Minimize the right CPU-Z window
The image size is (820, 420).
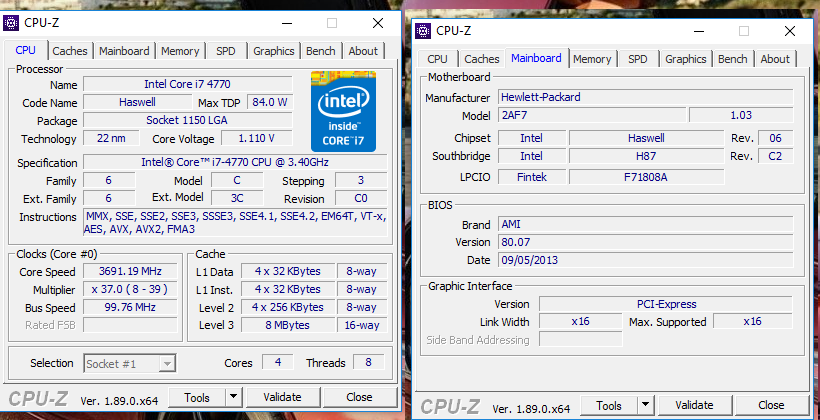click(x=699, y=31)
